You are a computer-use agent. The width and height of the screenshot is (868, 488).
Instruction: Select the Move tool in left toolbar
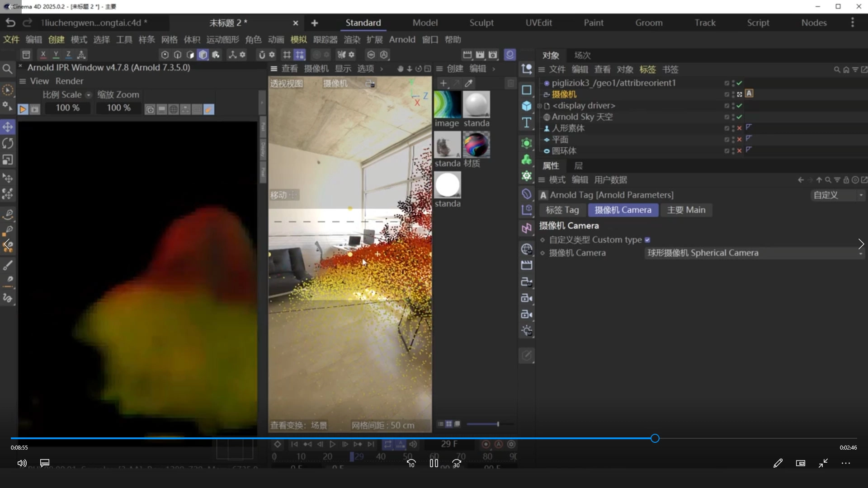coord(8,127)
